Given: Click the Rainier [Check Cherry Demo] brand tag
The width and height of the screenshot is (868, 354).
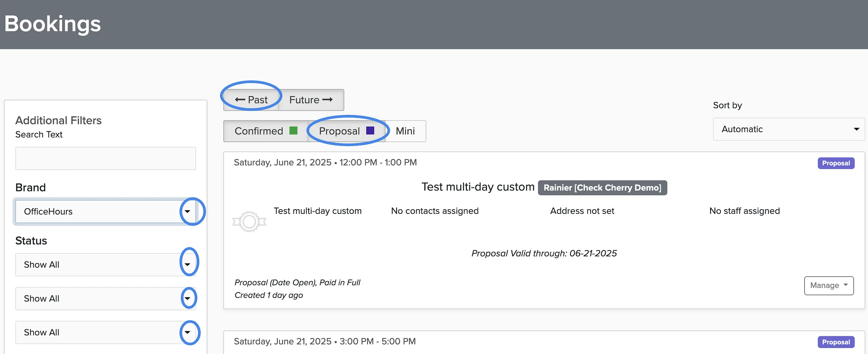Looking at the screenshot, I should (x=602, y=188).
